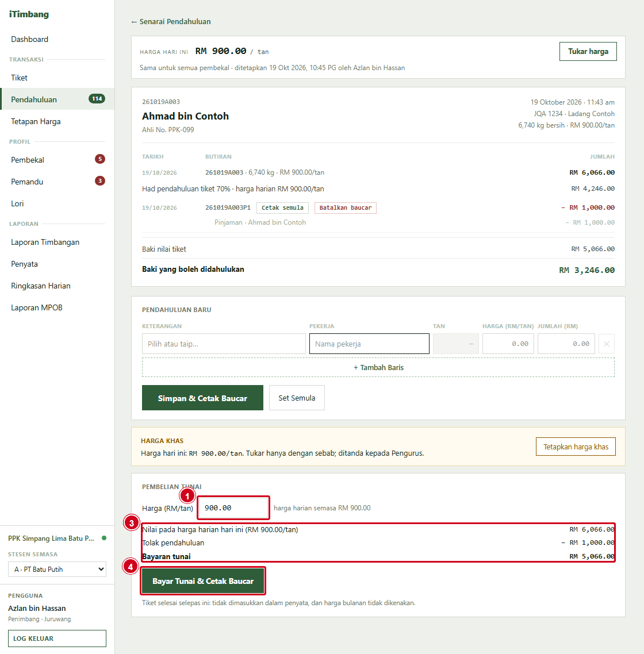Reset the form with Set Semula
The height and width of the screenshot is (654, 644).
click(x=297, y=398)
